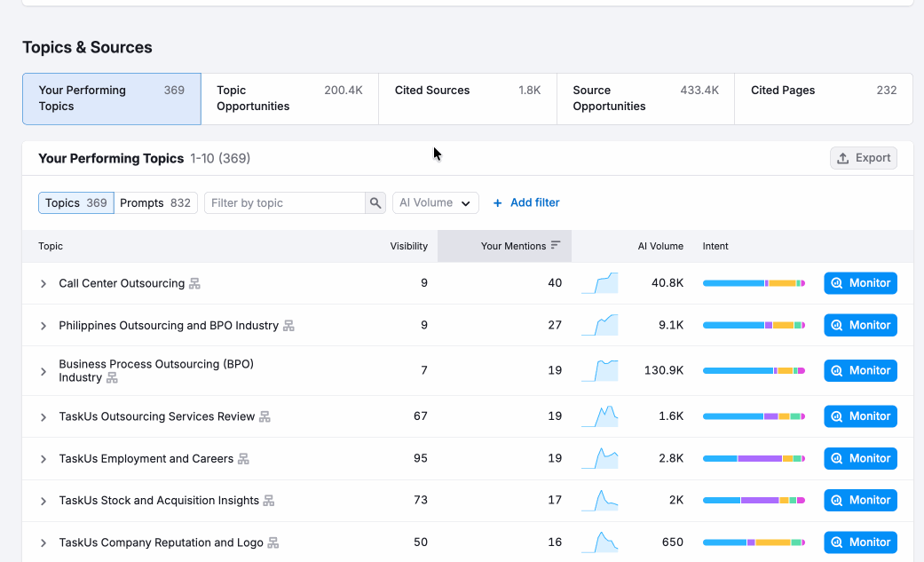This screenshot has width=924, height=562.
Task: Monitor the Business Process Outsourcing (BPO) Industry topic
Action: (x=860, y=370)
